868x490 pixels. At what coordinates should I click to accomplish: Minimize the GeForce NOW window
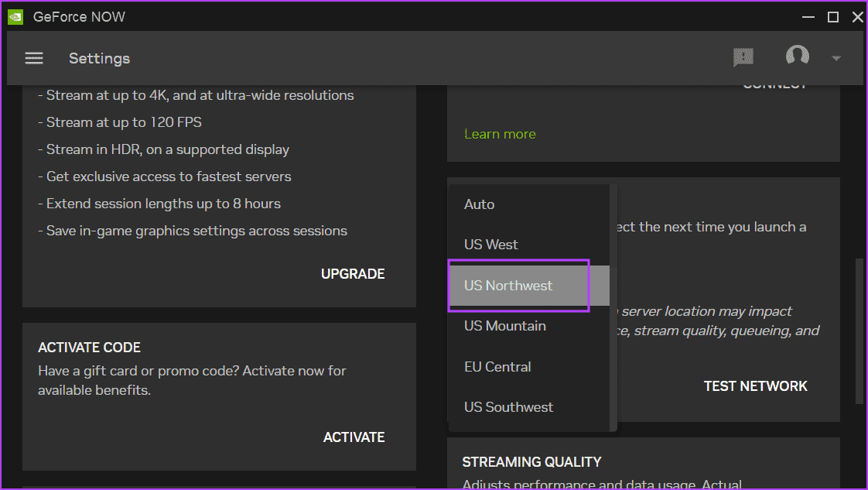(808, 17)
